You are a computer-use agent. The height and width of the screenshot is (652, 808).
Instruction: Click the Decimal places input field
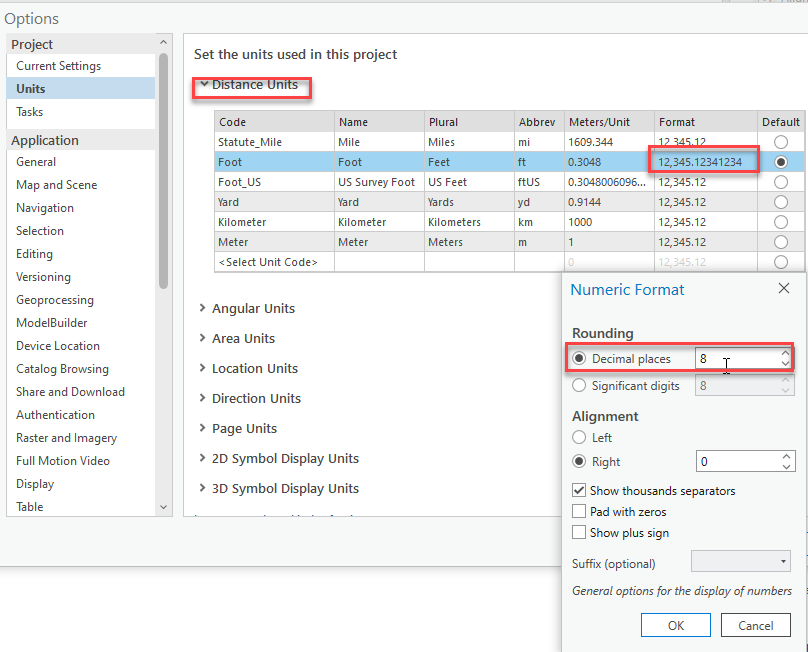[x=735, y=358]
